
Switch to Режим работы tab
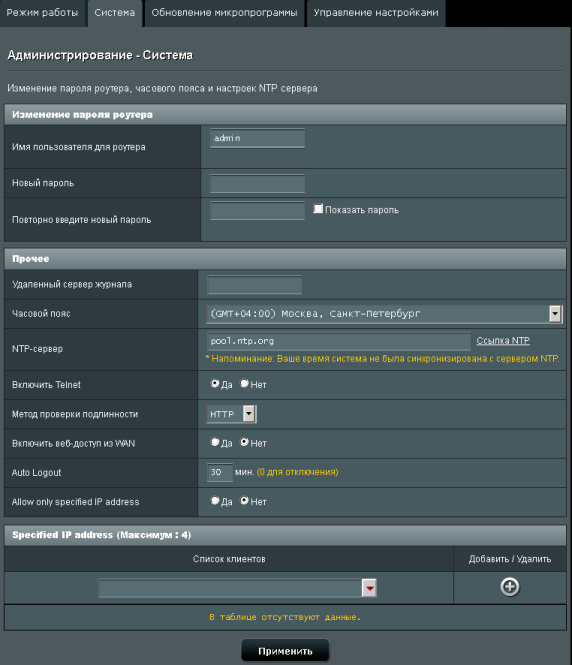pyautogui.click(x=42, y=13)
